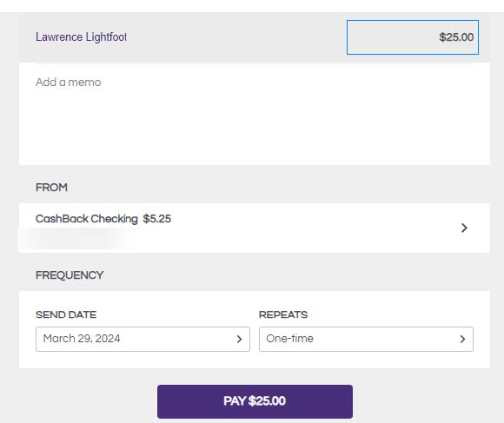Open the March 29, 2024 send date picker
The width and height of the screenshot is (504, 423).
pos(143,339)
